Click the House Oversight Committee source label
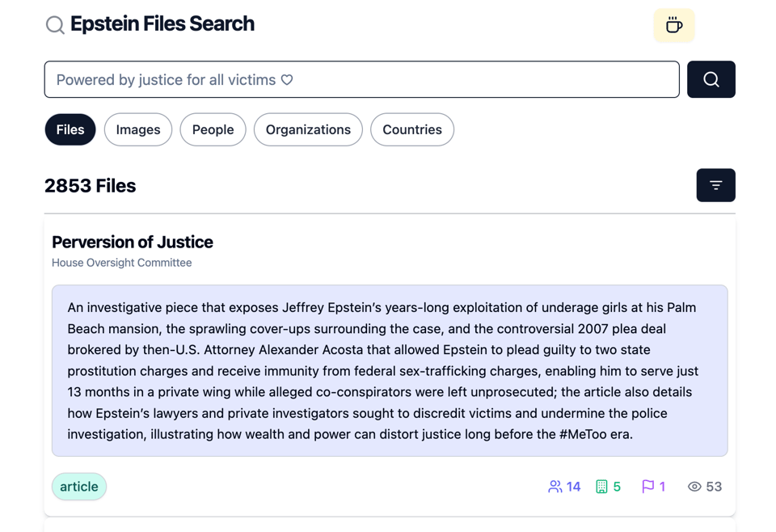The image size is (776, 532). (x=122, y=263)
